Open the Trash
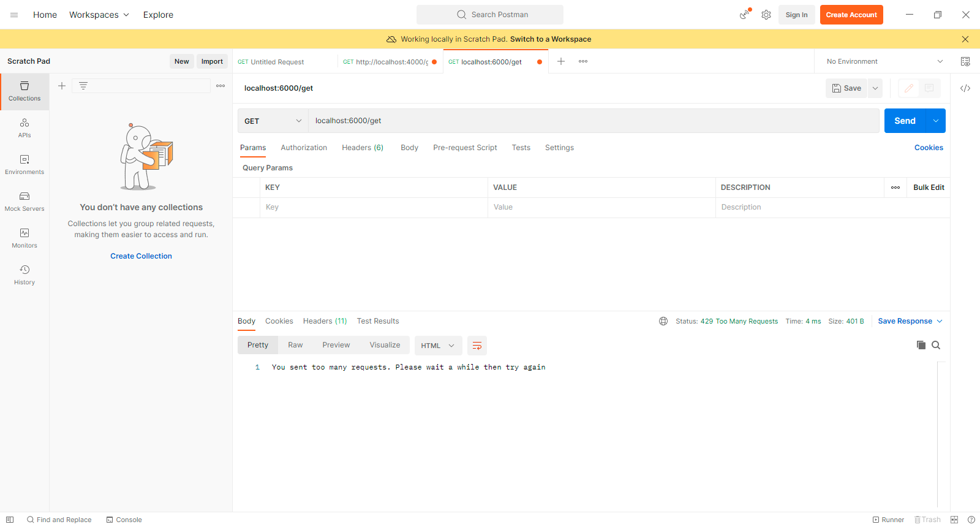The image size is (980, 527). 927,520
